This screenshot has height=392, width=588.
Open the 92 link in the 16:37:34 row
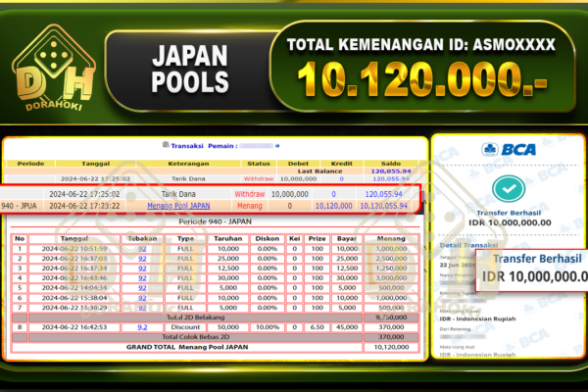pyautogui.click(x=142, y=269)
